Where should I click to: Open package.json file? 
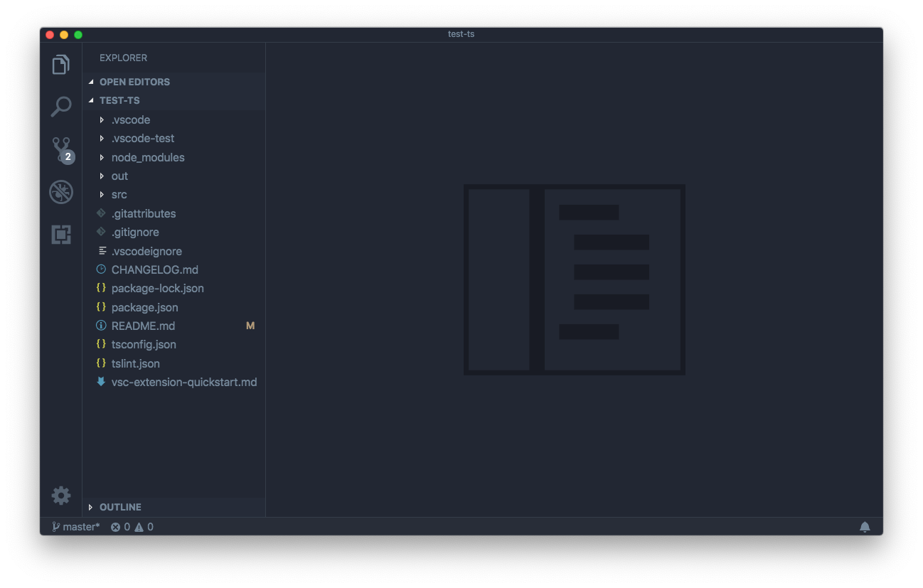pyautogui.click(x=174, y=307)
